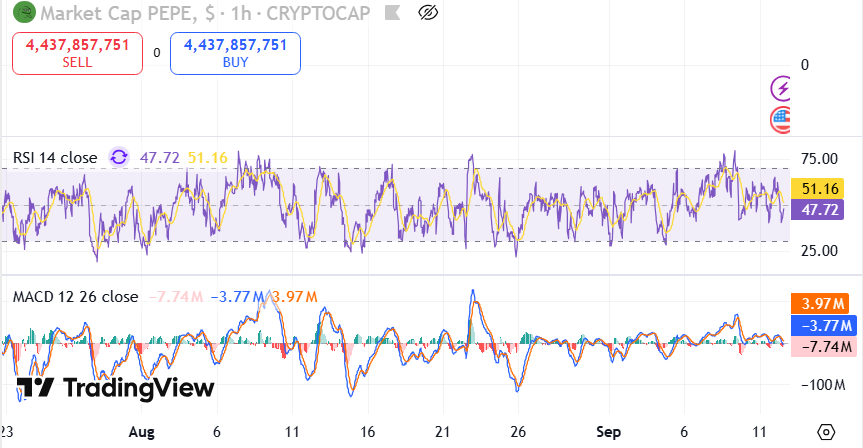Select the RSI 14 close indicator title
Screen dimensions: 863x448
coord(55,158)
